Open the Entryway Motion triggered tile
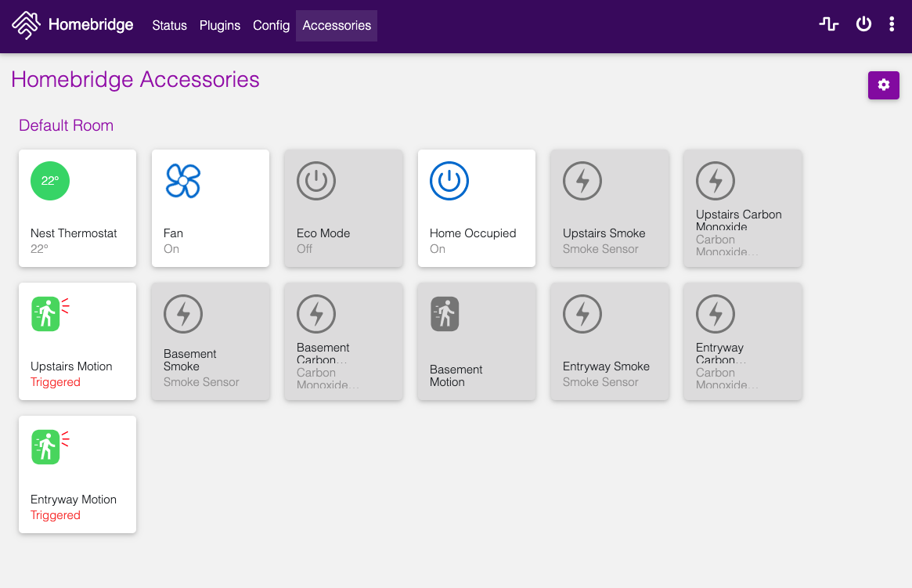 [78, 474]
